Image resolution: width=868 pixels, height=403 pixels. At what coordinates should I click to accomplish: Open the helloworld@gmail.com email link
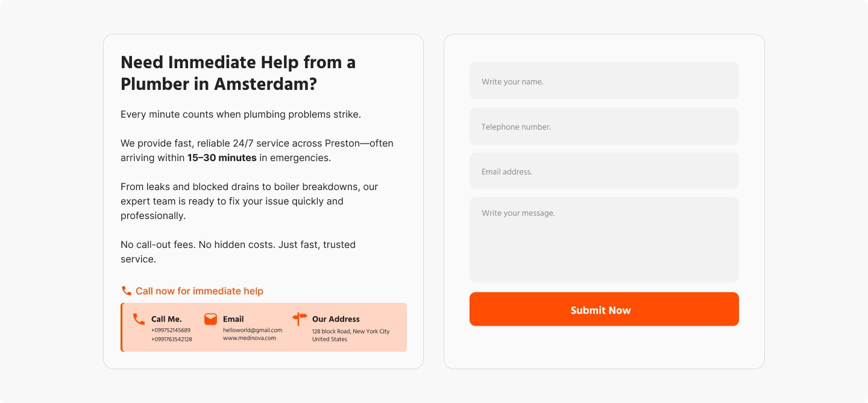tap(253, 330)
